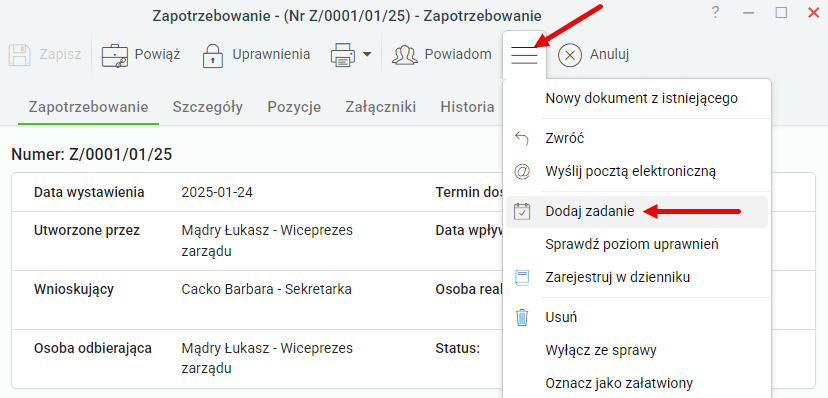Click the Usuń trash can icon

tap(522, 317)
